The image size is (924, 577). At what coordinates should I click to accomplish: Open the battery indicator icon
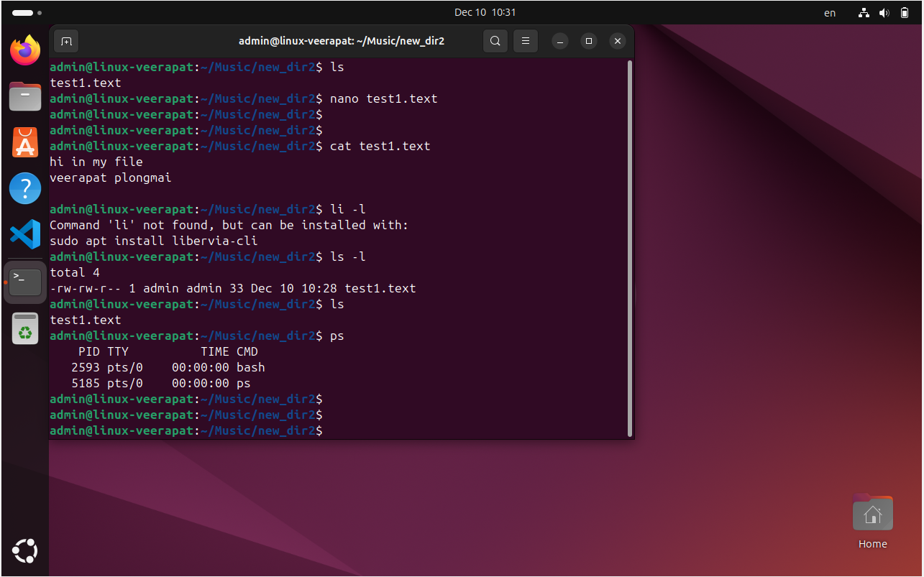905,12
